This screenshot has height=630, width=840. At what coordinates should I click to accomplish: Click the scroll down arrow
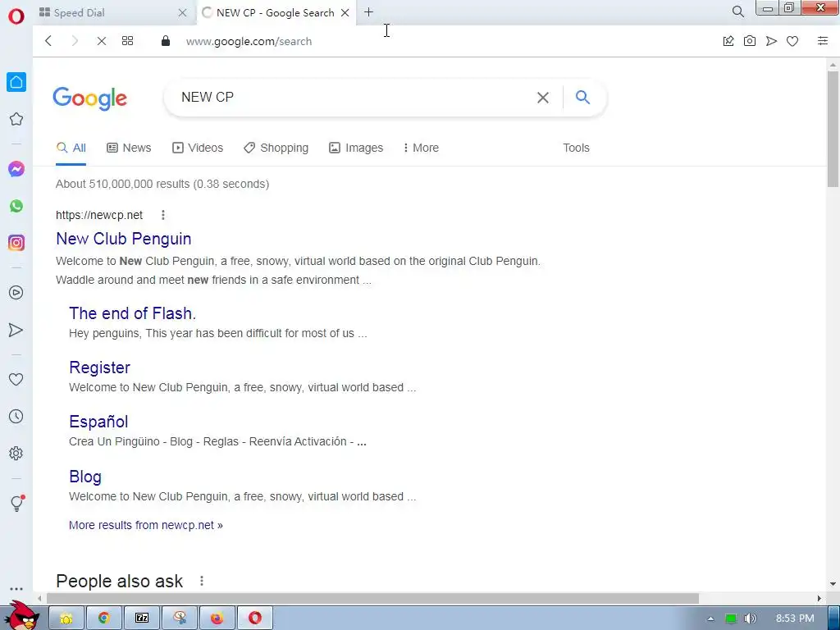coord(833,584)
